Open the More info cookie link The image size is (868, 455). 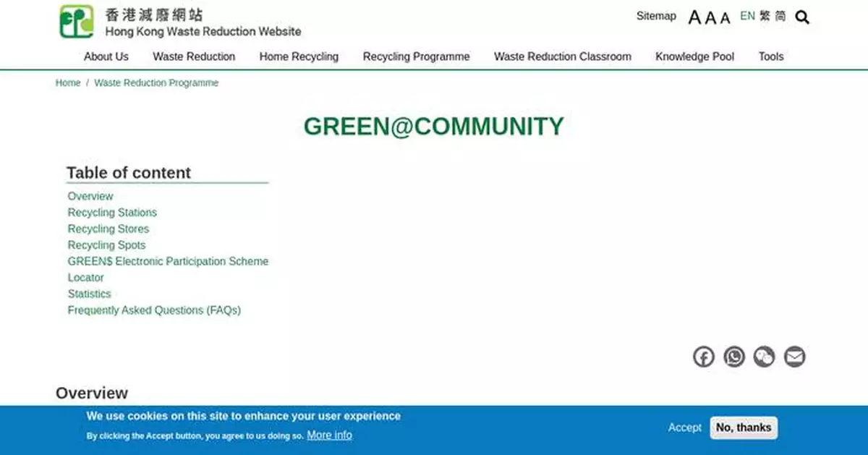[329, 435]
